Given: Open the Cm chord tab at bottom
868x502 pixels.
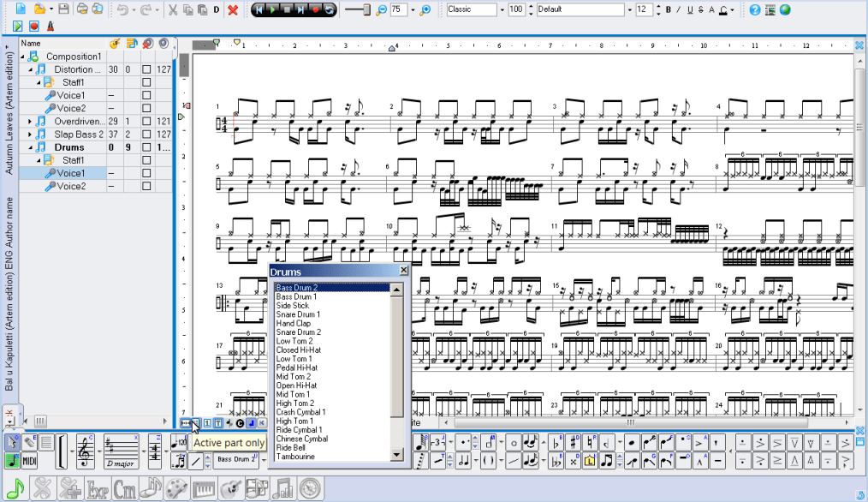Looking at the screenshot, I should point(125,488).
